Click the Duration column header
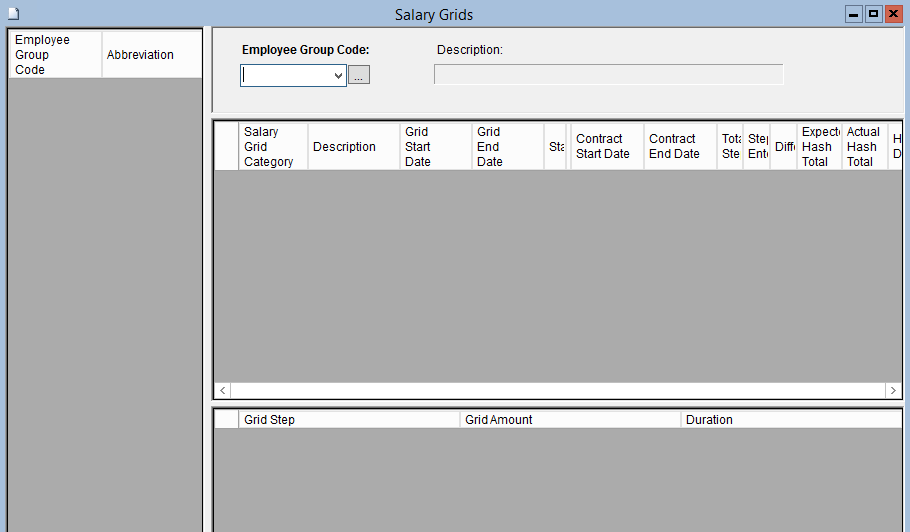Image resolution: width=910 pixels, height=532 pixels. tap(790, 420)
